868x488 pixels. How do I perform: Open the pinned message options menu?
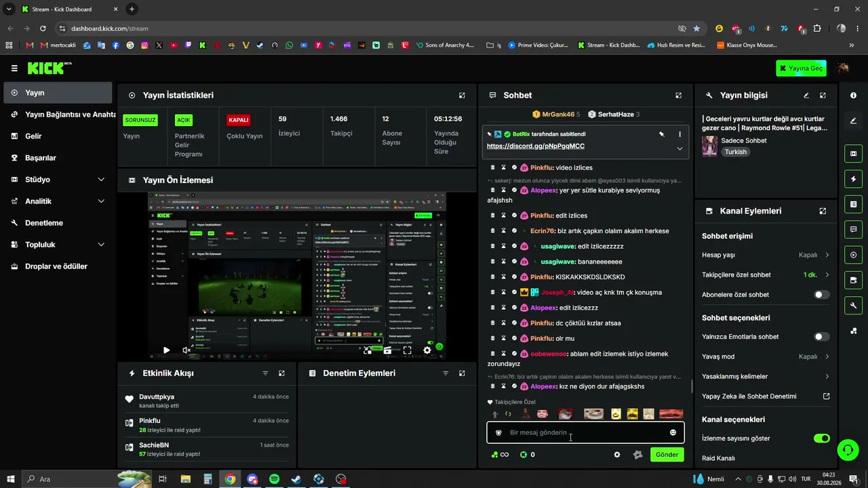[x=679, y=134]
